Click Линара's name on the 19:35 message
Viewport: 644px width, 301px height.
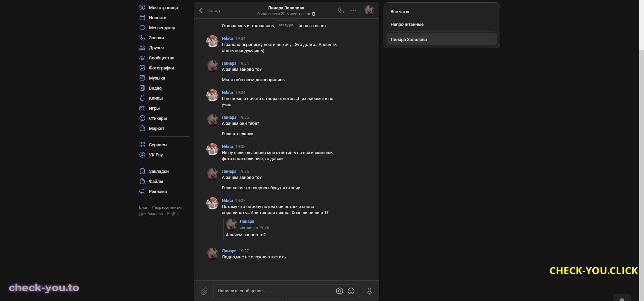(x=229, y=117)
